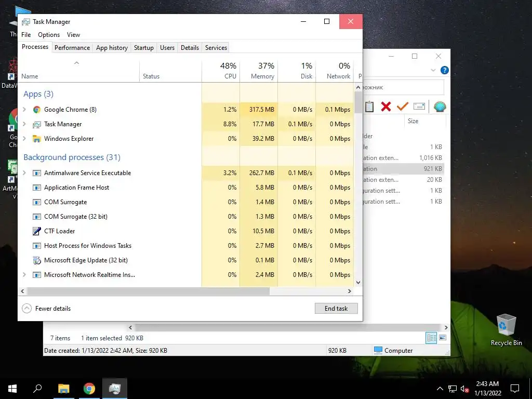Image resolution: width=532 pixels, height=399 pixels.
Task: Open the Windows Start menu
Action: point(12,389)
